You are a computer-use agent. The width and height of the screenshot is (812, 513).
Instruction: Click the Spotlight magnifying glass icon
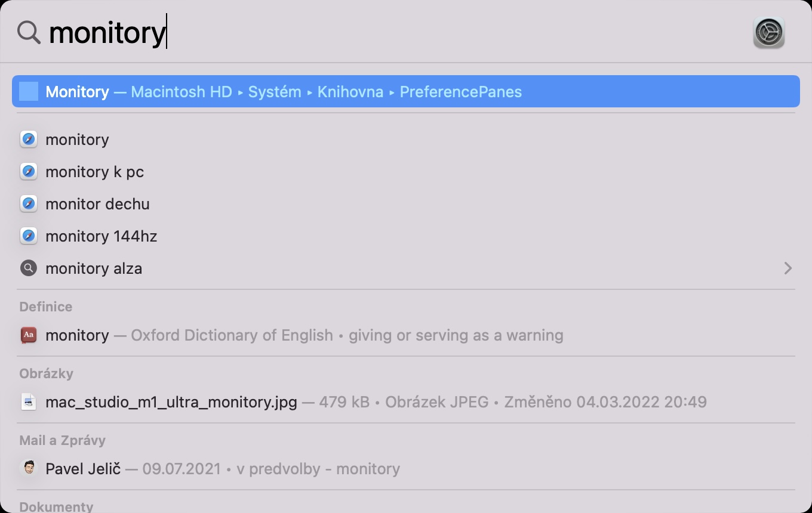click(x=29, y=32)
